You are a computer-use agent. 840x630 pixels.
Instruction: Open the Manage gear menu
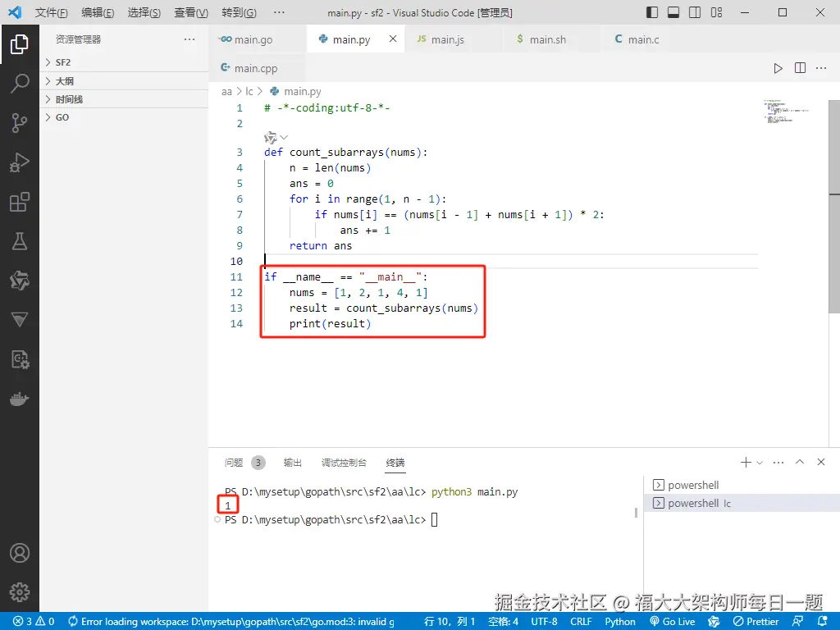click(x=20, y=592)
